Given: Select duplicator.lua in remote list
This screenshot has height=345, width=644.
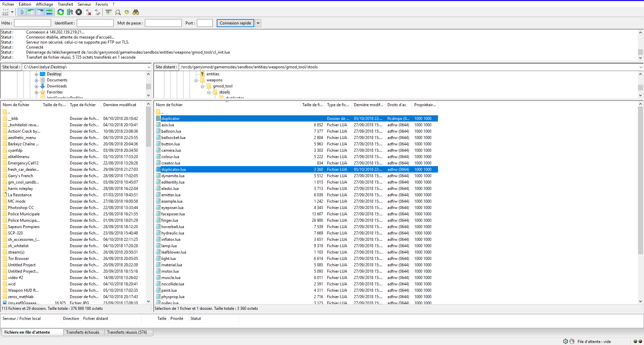Looking at the screenshot, I should pyautogui.click(x=297, y=169).
